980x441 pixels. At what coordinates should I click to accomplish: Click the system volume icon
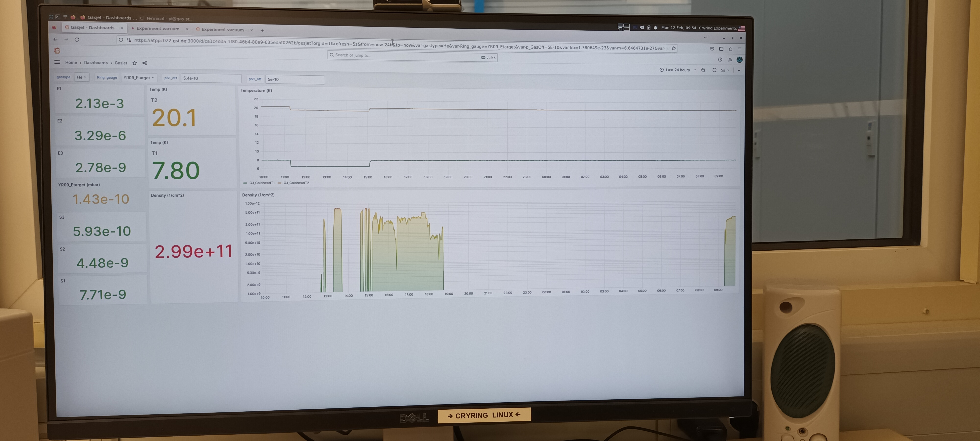pos(642,27)
